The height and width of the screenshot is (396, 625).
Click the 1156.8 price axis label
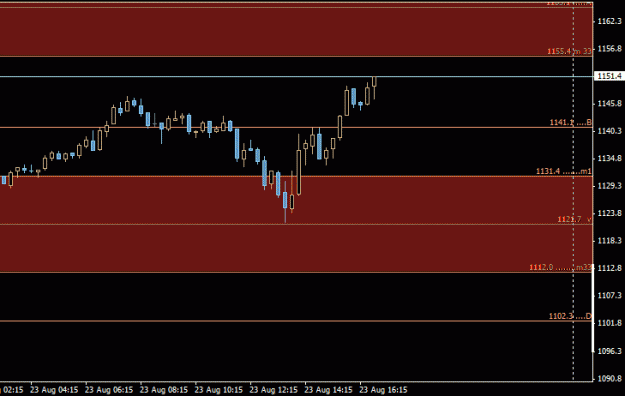tap(609, 49)
